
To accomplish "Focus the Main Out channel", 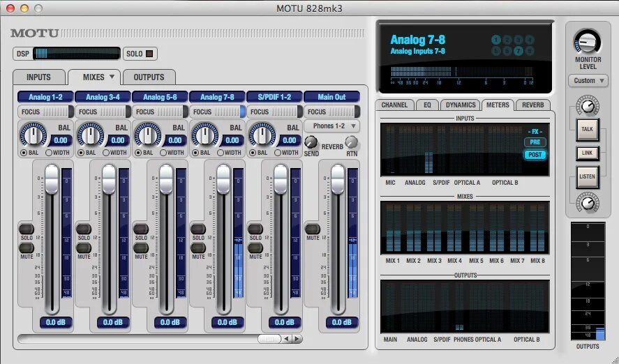I will tap(331, 112).
